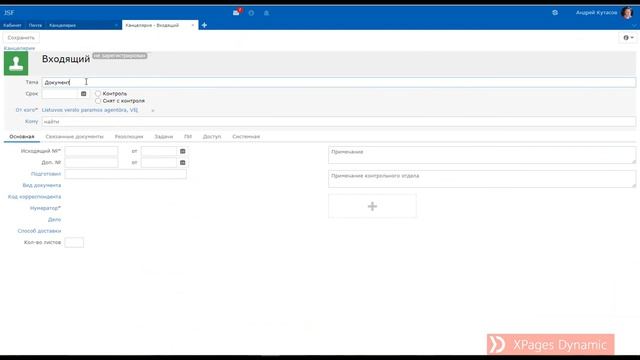Viewport: 640px width, 360px height.
Task: Click the Способ доставки link
Action: [39, 231]
